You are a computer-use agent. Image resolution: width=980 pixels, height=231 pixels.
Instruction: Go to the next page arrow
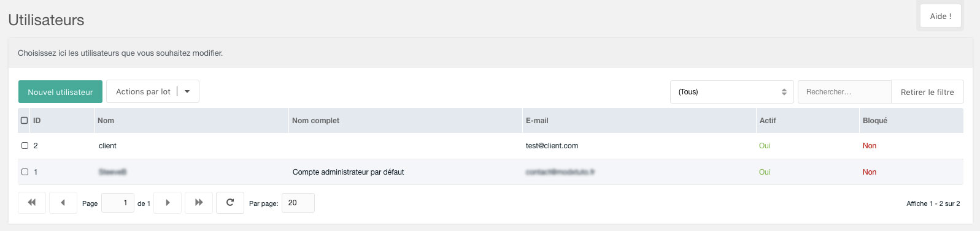coord(168,203)
